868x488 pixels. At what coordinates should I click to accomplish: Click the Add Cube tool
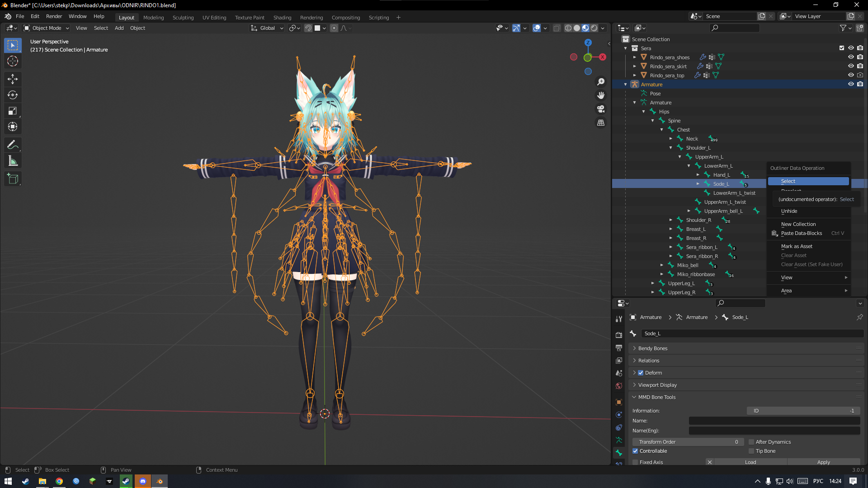tap(13, 179)
